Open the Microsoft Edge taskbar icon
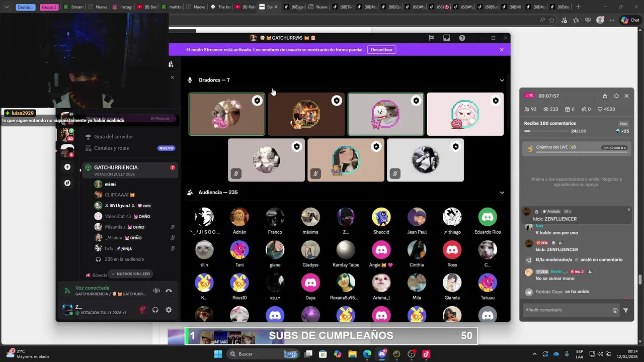The height and width of the screenshot is (362, 644). click(367, 354)
